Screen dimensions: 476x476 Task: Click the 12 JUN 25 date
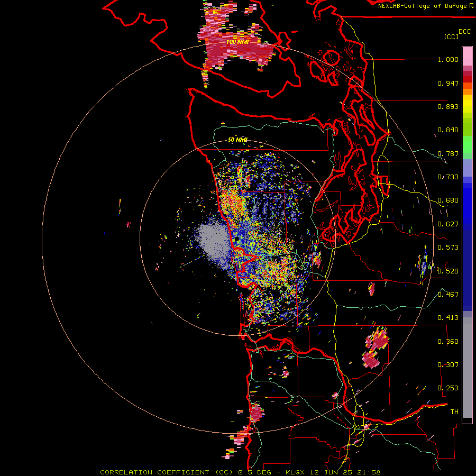pos(332,472)
